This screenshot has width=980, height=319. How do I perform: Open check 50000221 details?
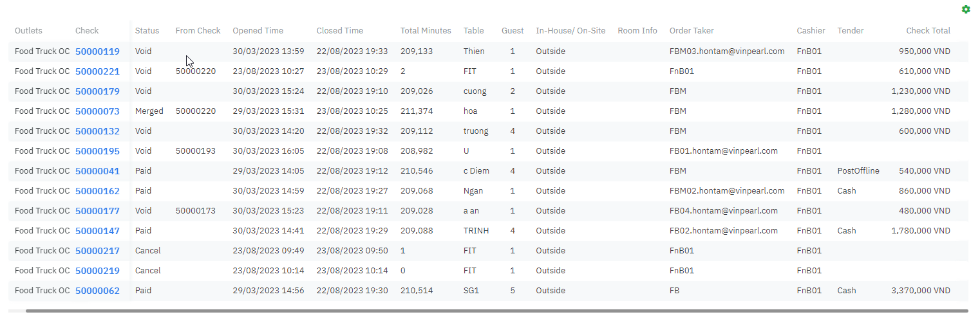[x=97, y=71]
